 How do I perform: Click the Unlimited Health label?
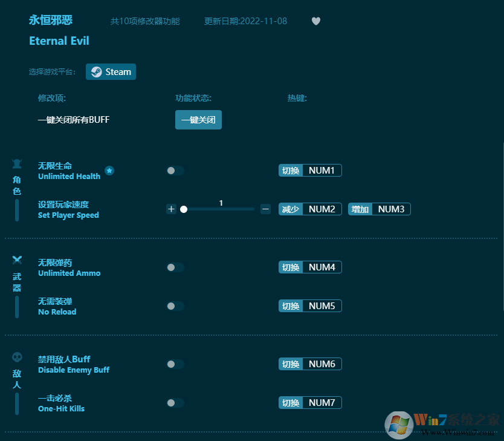click(69, 176)
